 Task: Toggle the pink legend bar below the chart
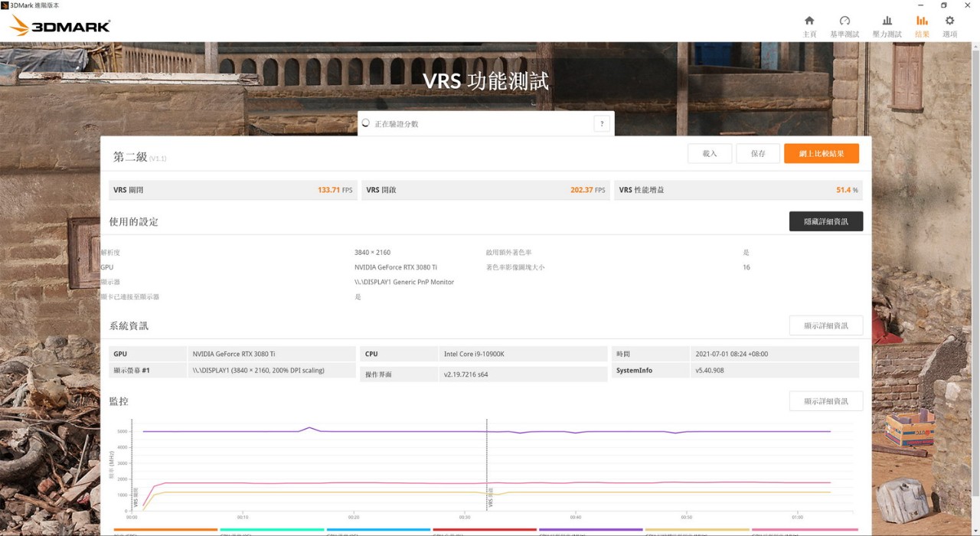[x=804, y=530]
